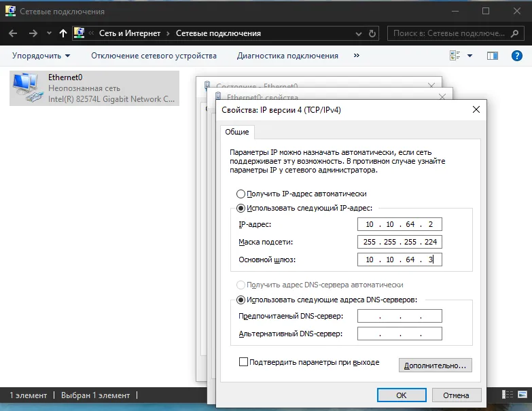Go up one folder level
The width and height of the screenshot is (532, 411).
[63, 33]
